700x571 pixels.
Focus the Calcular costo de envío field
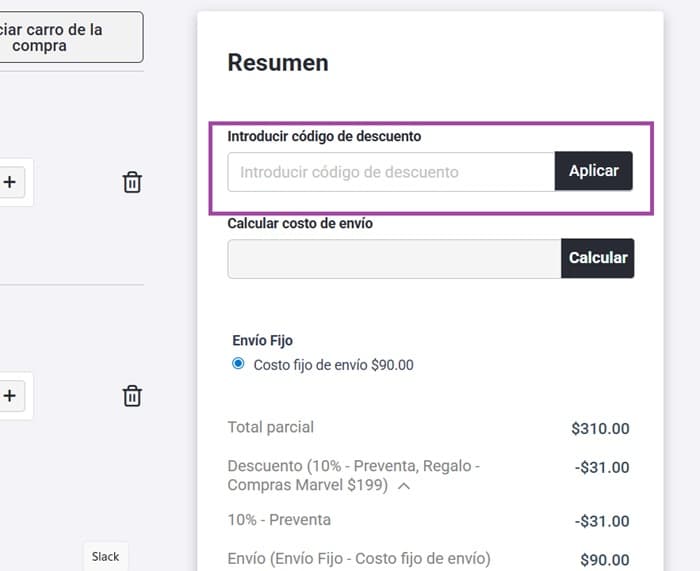(x=394, y=259)
